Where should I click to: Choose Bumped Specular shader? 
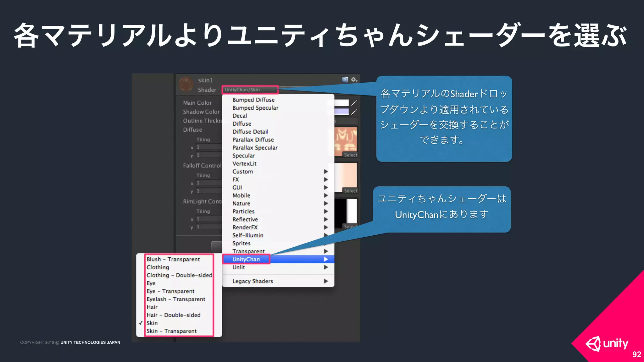(278, 108)
